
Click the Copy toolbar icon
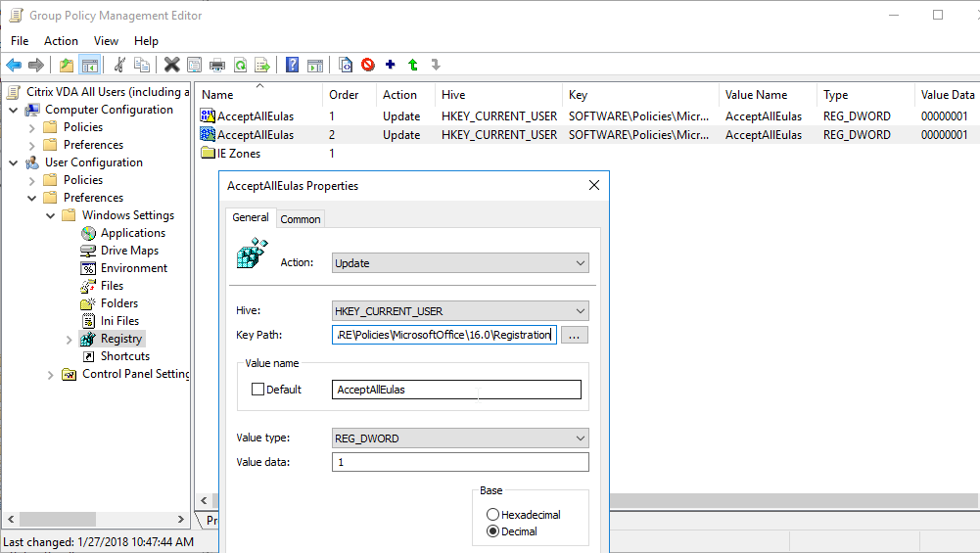(x=143, y=65)
